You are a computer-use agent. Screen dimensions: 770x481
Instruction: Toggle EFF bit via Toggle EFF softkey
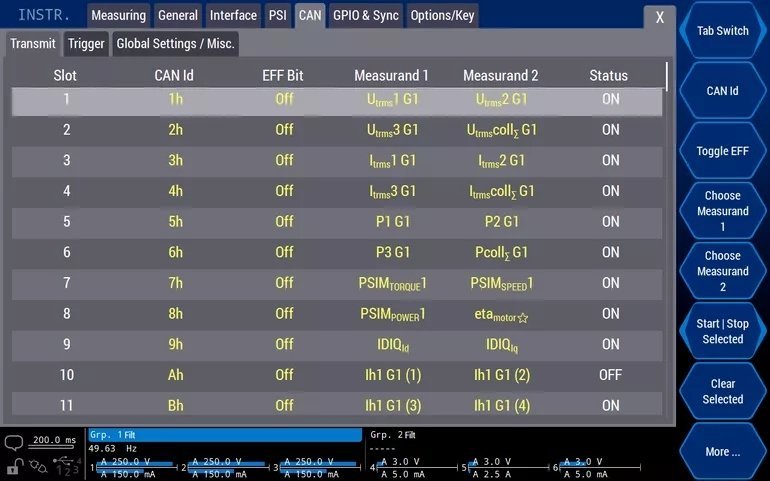pyautogui.click(x=722, y=151)
